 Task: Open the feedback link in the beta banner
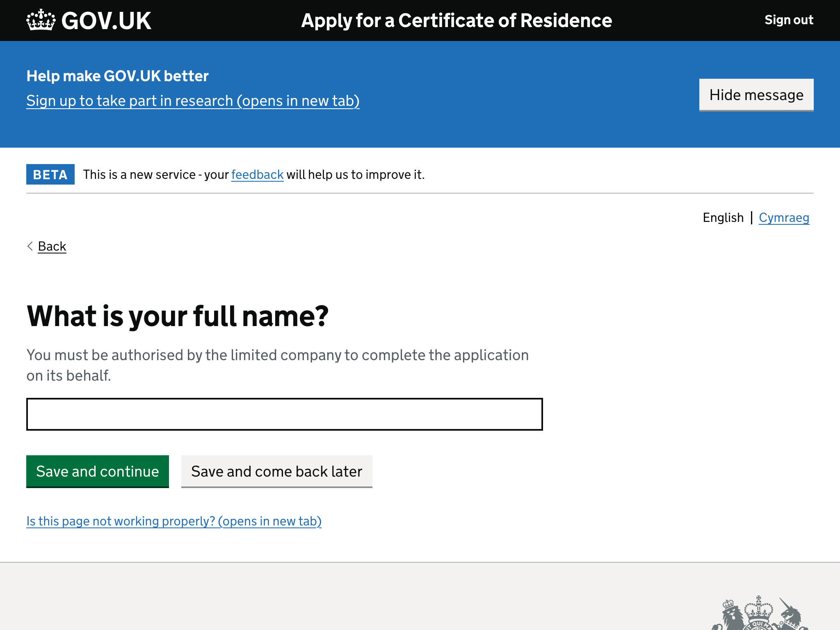(x=257, y=174)
